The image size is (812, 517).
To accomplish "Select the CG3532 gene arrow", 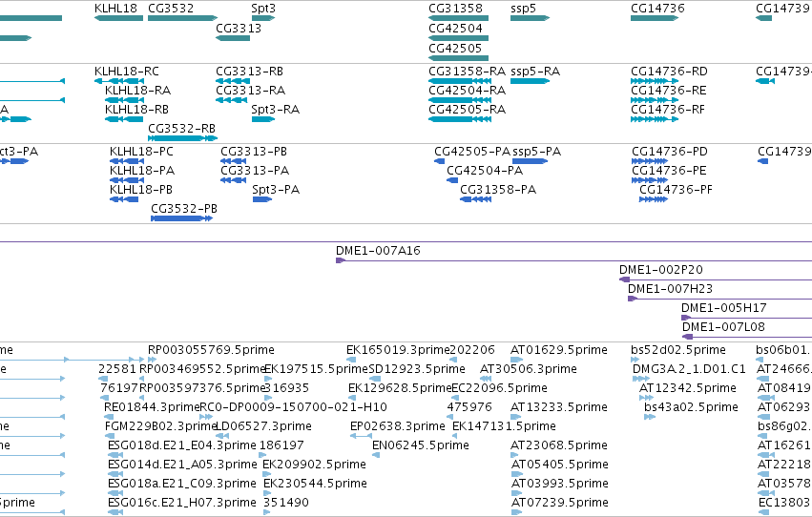I will tap(183, 18).
